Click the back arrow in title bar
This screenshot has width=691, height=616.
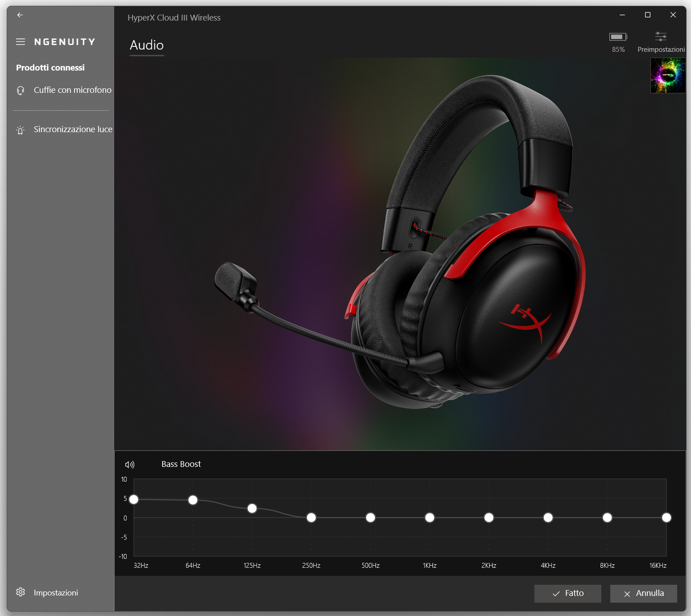(20, 15)
